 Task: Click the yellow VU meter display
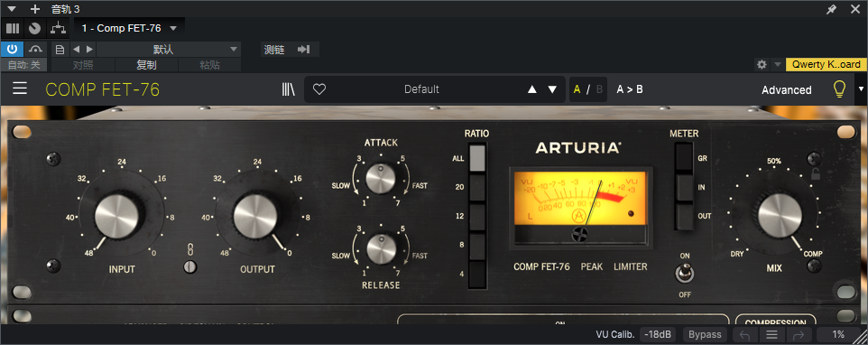click(580, 199)
